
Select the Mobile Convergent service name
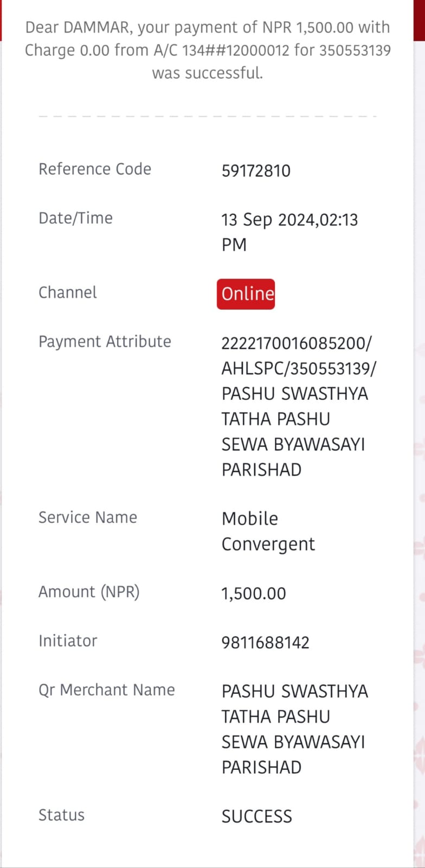click(268, 531)
